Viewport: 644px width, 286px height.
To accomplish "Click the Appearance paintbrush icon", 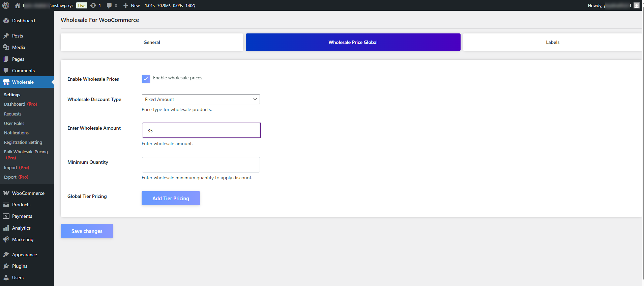I will 6,255.
